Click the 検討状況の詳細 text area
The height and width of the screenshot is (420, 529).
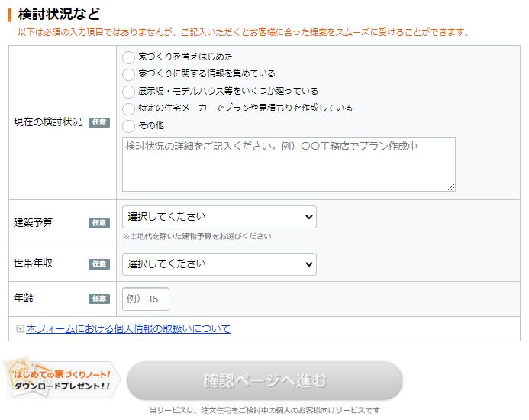pos(289,164)
